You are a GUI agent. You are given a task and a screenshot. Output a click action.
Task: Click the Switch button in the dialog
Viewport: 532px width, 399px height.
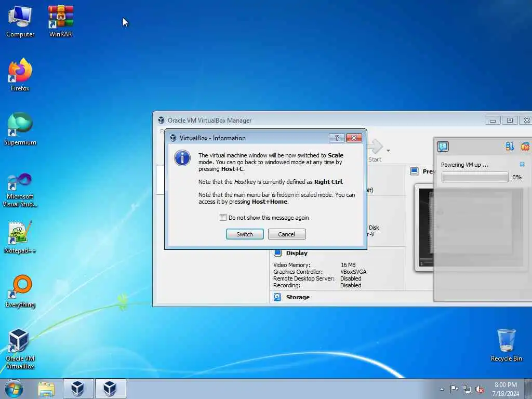(245, 234)
